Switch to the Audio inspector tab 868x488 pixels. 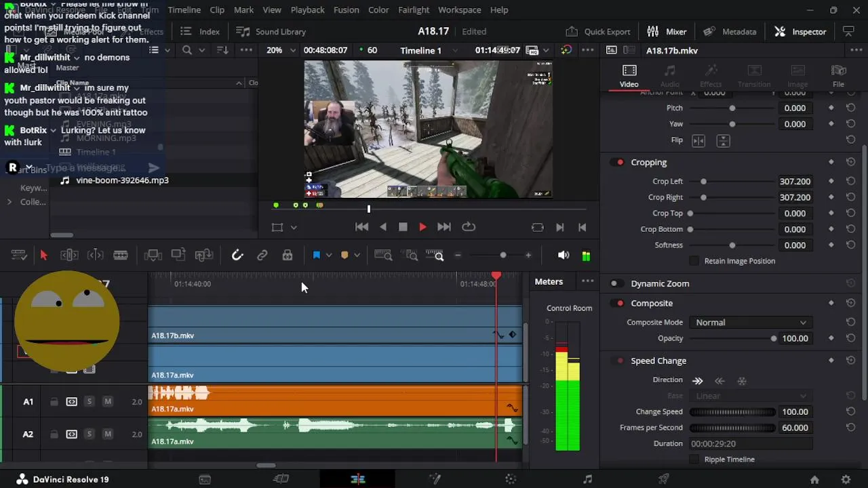(x=669, y=76)
